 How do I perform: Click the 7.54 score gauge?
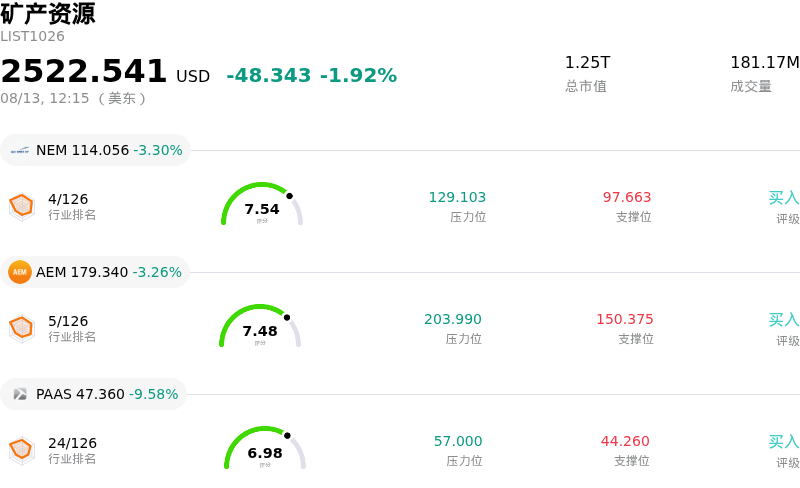[262, 204]
